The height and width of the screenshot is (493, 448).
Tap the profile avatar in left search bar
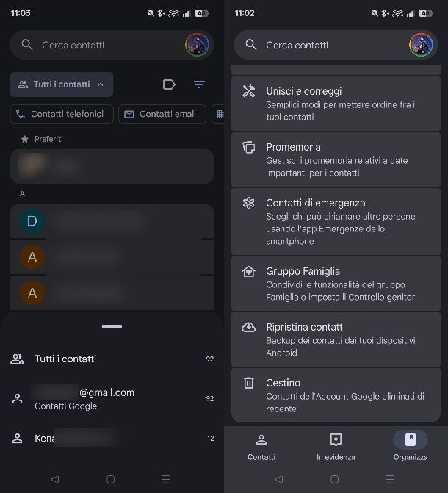(x=197, y=45)
